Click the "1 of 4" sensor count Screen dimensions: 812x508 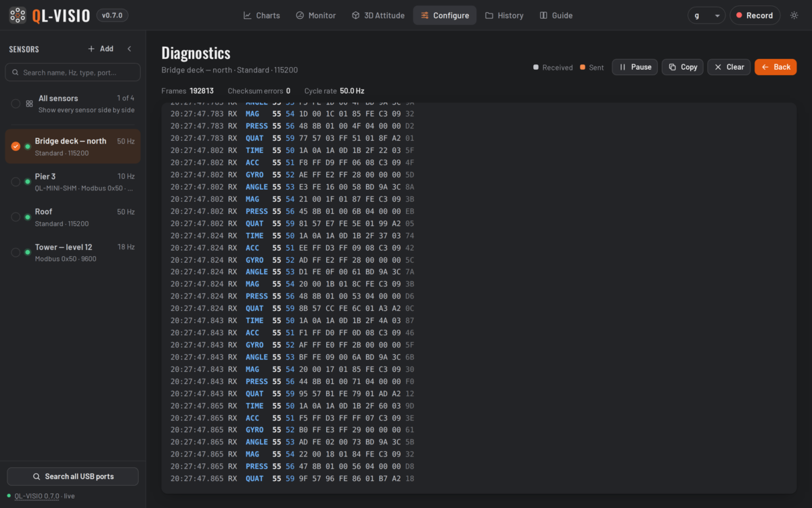point(125,98)
